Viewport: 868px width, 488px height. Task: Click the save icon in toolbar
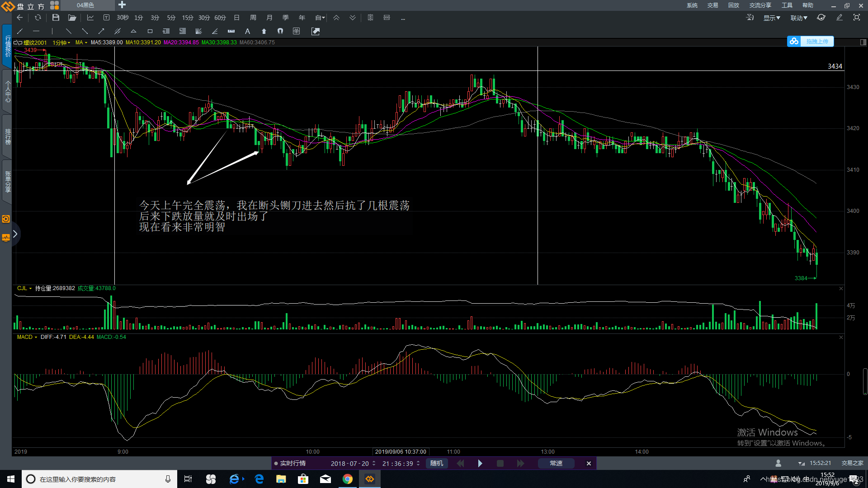click(x=56, y=18)
